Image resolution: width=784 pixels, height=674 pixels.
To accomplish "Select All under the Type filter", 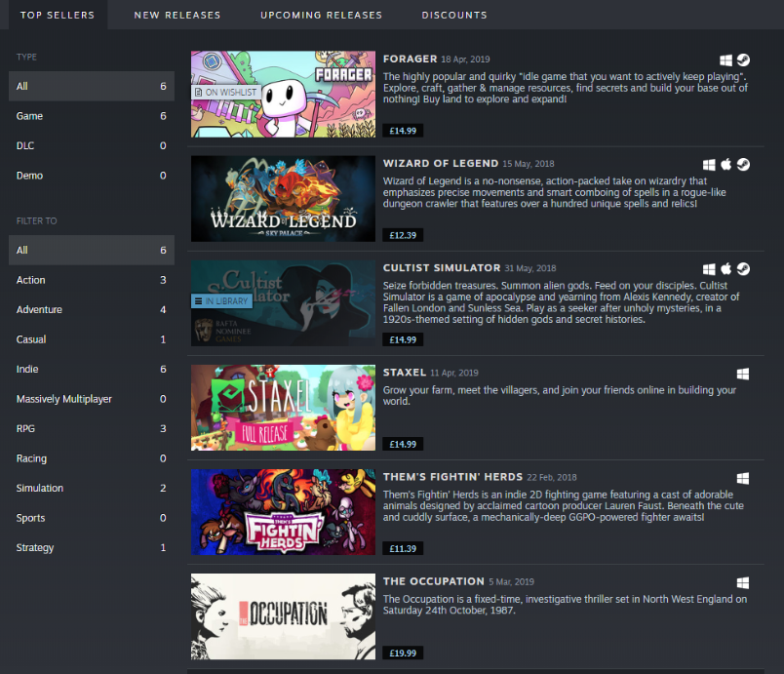I will (x=92, y=86).
